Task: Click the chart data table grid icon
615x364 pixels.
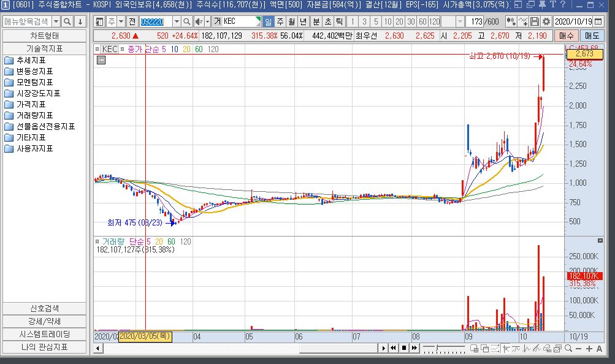Action: click(x=101, y=60)
